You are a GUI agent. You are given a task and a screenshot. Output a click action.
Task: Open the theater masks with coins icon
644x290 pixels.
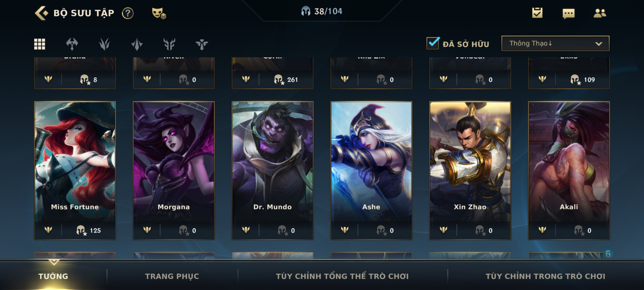[x=159, y=13]
